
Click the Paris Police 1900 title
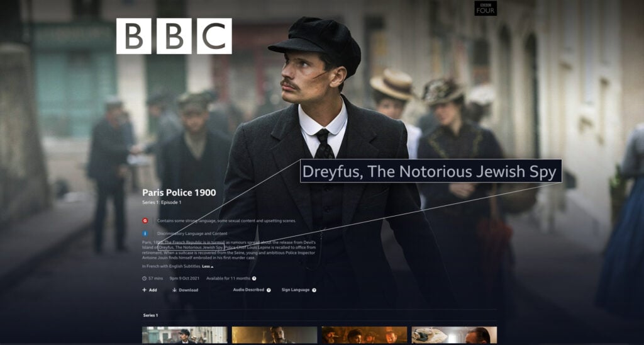click(179, 193)
